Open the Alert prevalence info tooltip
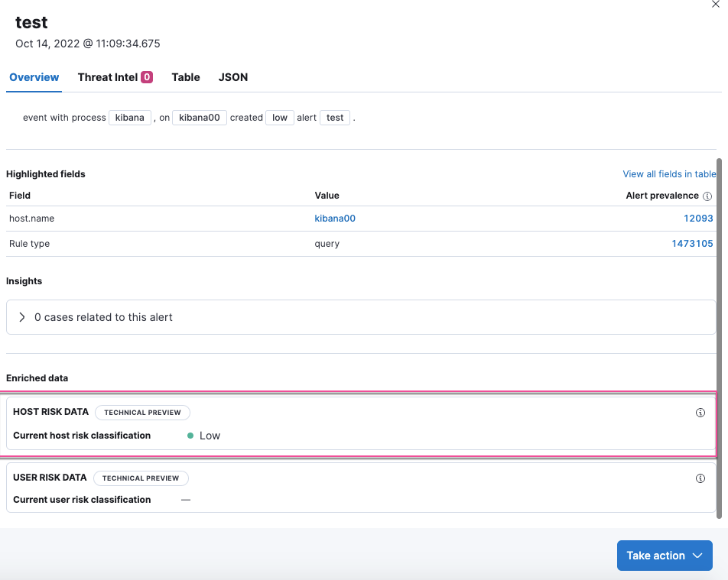The image size is (728, 580). click(707, 196)
